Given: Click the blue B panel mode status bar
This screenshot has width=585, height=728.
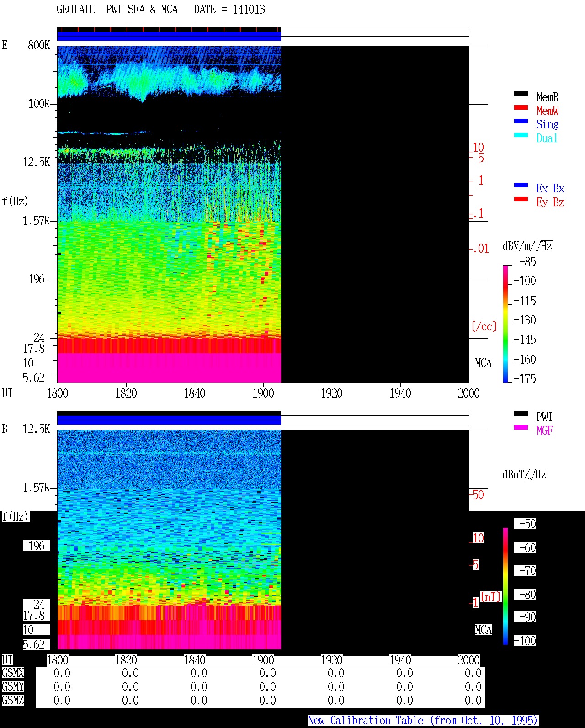Looking at the screenshot, I should [x=169, y=420].
